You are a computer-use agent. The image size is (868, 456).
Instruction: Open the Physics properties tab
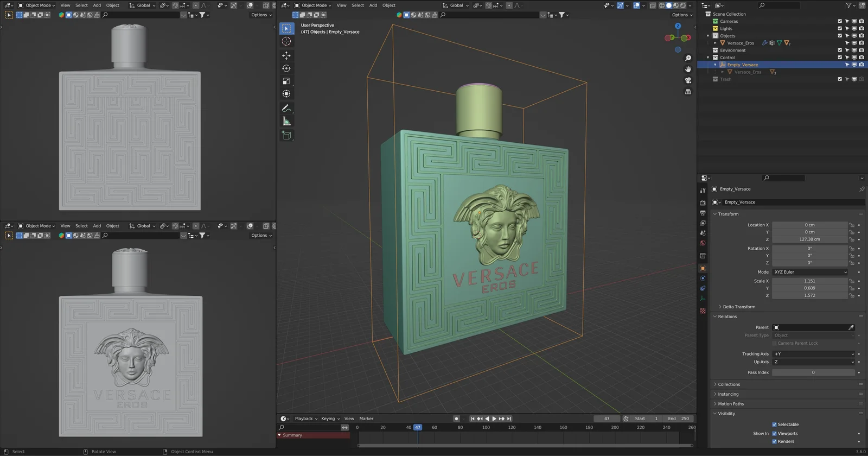[703, 278]
